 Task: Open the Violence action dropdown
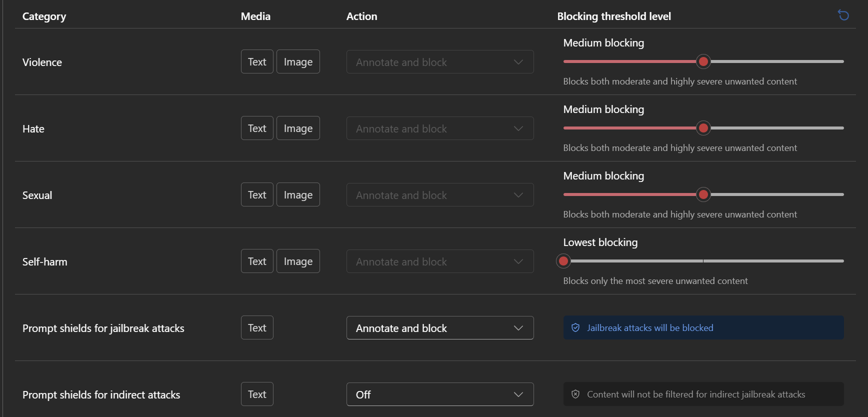(x=439, y=62)
